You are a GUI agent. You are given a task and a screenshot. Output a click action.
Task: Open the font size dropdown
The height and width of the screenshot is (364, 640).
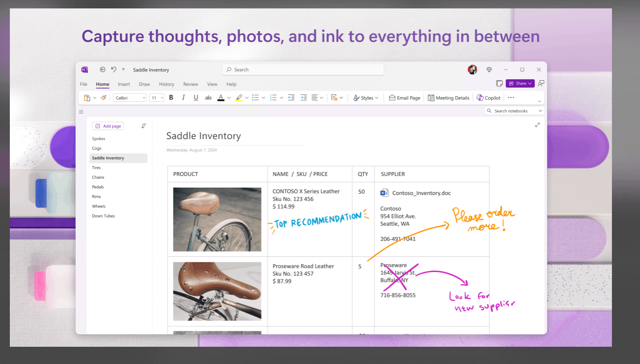(156, 98)
